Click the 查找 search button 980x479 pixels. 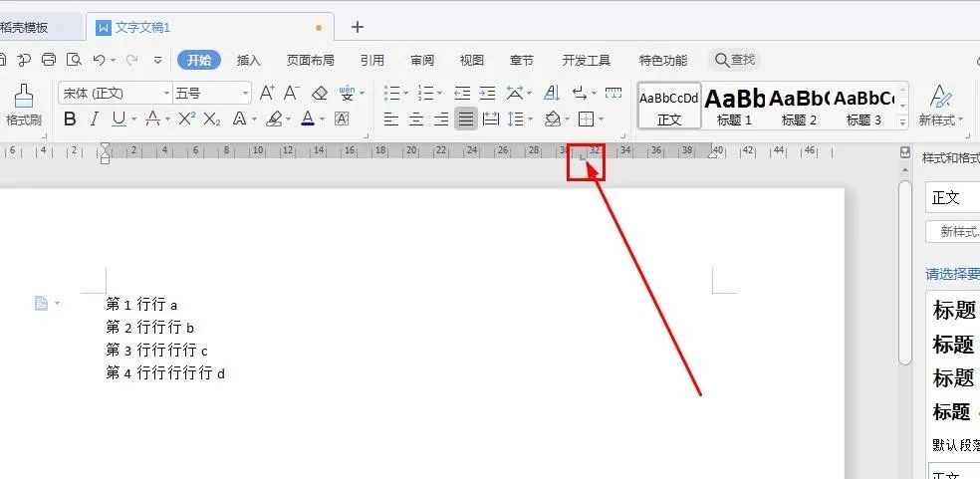pyautogui.click(x=735, y=60)
